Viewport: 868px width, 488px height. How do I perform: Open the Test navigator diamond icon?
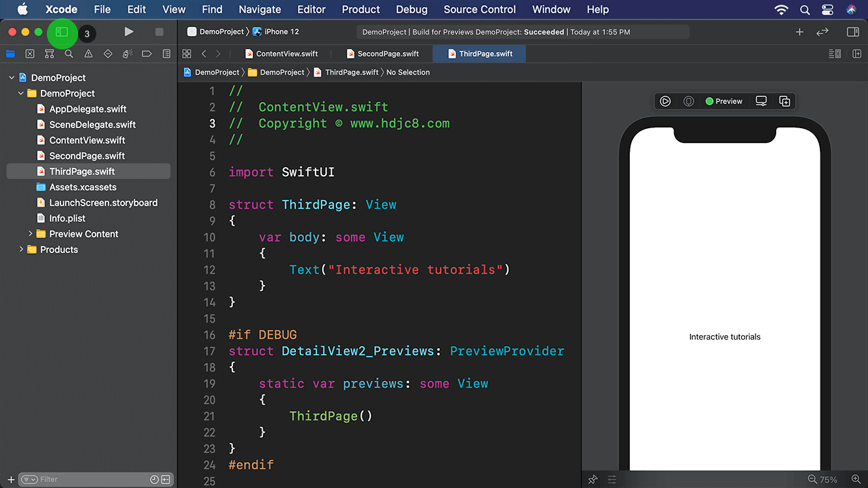point(108,54)
